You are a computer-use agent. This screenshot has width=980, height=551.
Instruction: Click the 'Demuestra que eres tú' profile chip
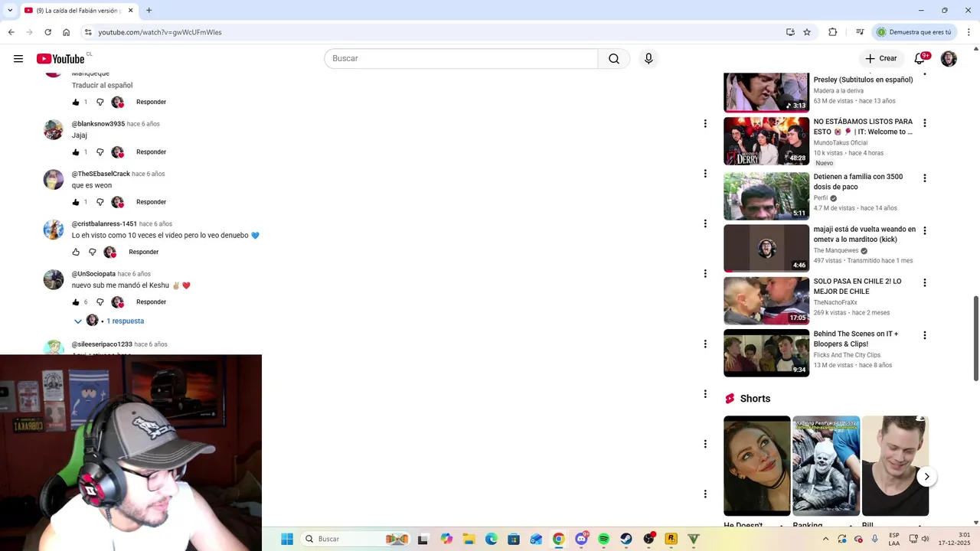[x=913, y=32]
